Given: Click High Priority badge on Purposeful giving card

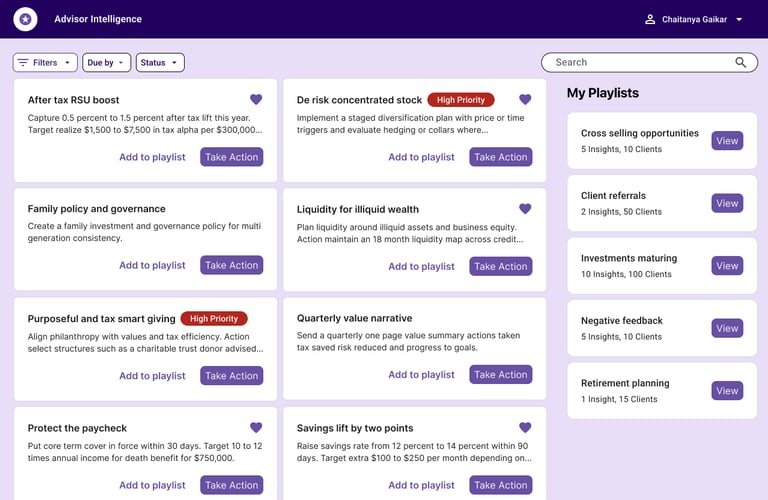Looking at the screenshot, I should (214, 319).
